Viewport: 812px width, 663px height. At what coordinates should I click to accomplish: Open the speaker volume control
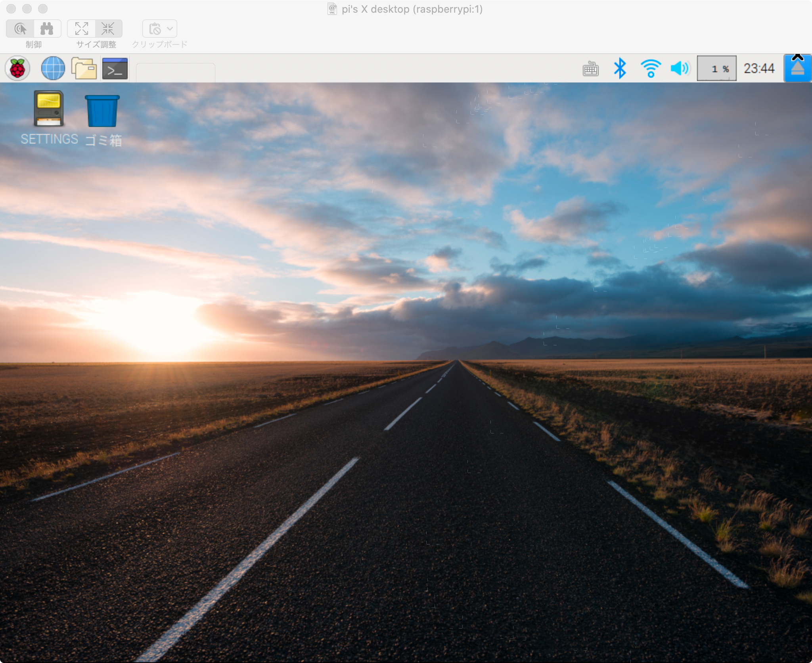680,68
